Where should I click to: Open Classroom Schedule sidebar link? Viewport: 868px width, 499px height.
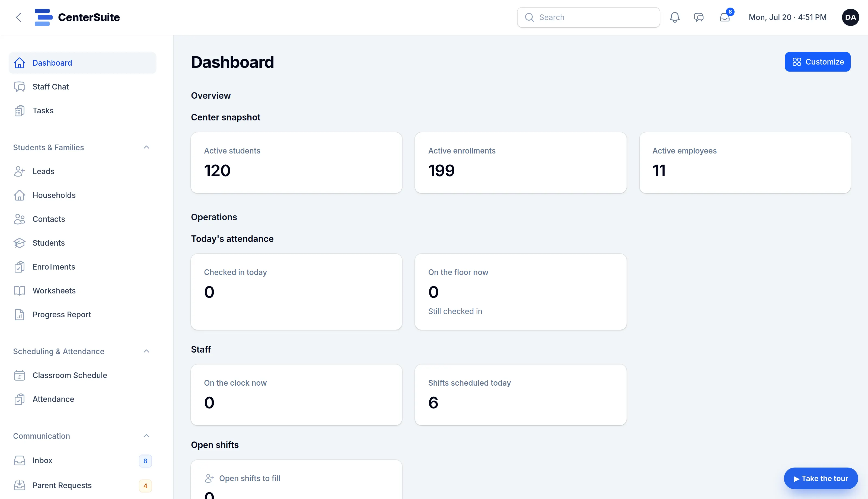82,375
